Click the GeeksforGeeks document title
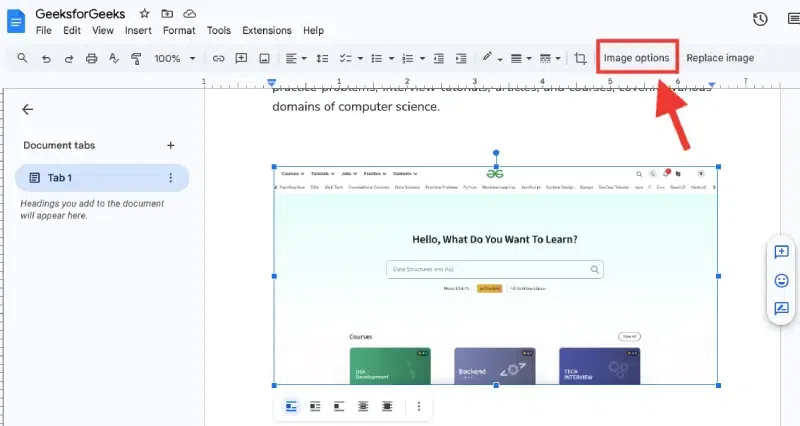This screenshot has width=800, height=426. point(80,14)
